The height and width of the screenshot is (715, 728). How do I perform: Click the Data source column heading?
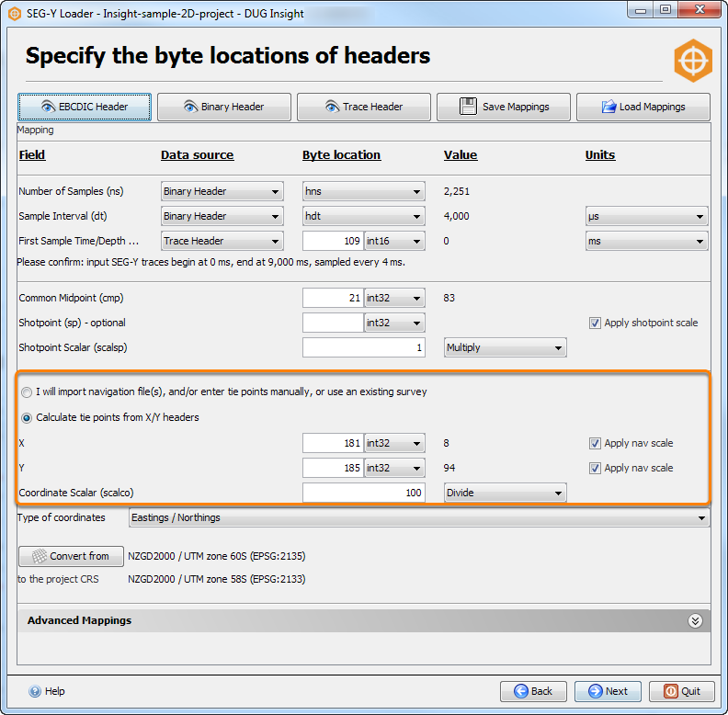pyautogui.click(x=198, y=155)
